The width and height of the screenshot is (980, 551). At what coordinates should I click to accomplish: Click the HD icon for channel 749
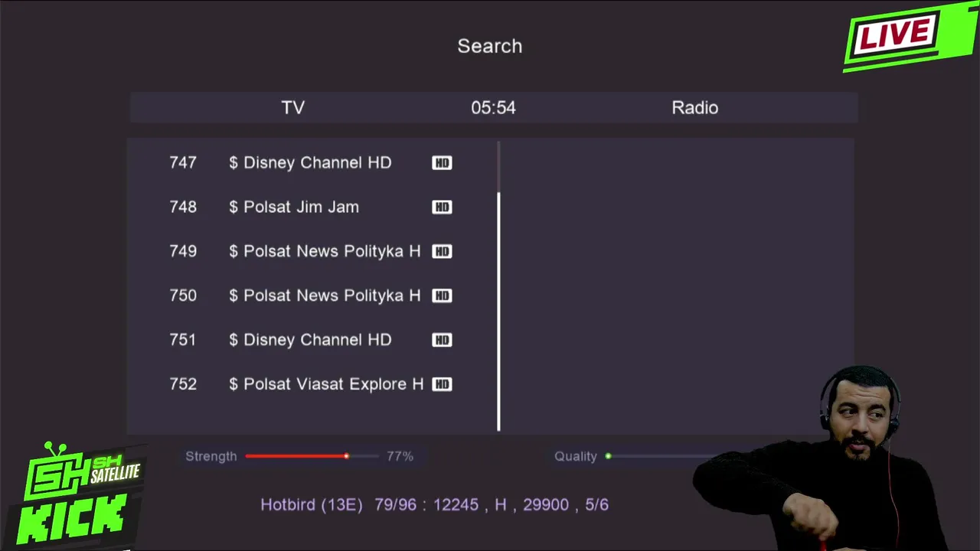(442, 252)
